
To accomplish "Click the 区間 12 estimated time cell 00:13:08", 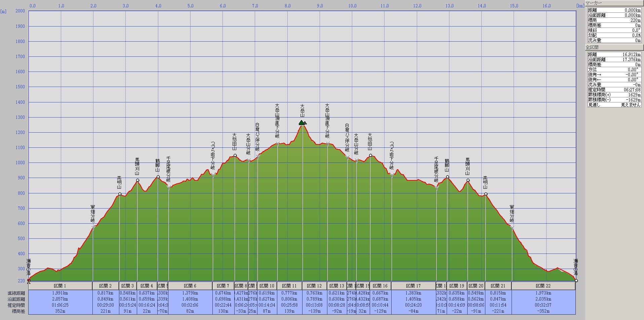I will (314, 305).
